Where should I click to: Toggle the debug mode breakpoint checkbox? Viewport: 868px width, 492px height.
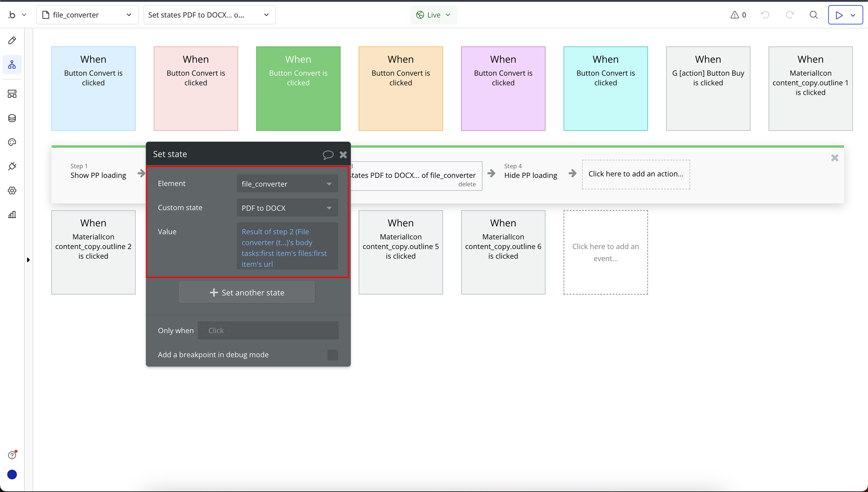pyautogui.click(x=332, y=355)
